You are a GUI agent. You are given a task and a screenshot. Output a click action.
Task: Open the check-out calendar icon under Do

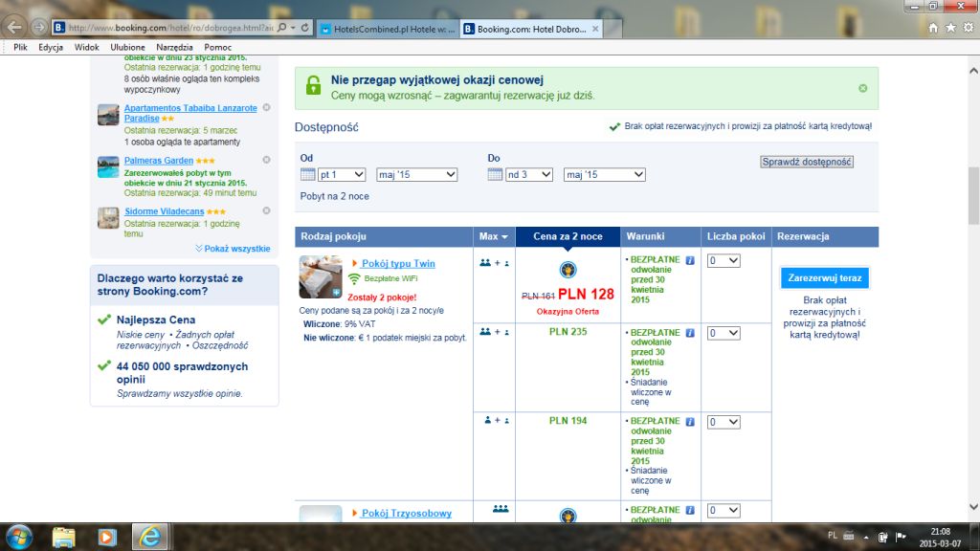pyautogui.click(x=495, y=174)
